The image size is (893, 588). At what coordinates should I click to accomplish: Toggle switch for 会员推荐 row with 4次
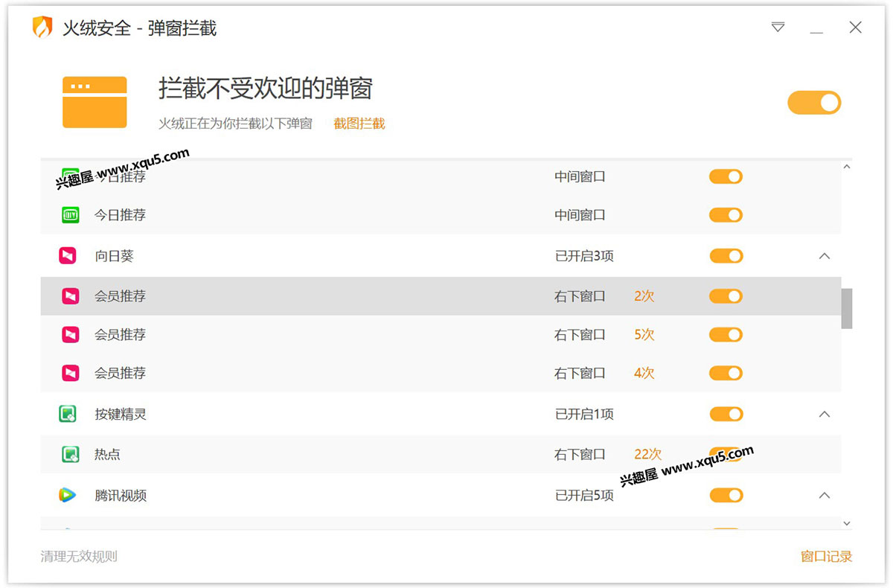point(726,373)
